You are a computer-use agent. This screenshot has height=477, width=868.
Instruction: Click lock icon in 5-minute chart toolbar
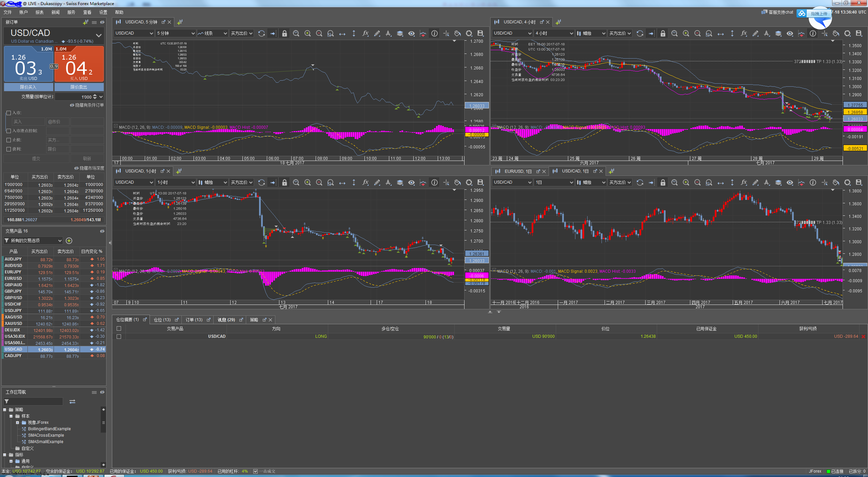tap(284, 33)
